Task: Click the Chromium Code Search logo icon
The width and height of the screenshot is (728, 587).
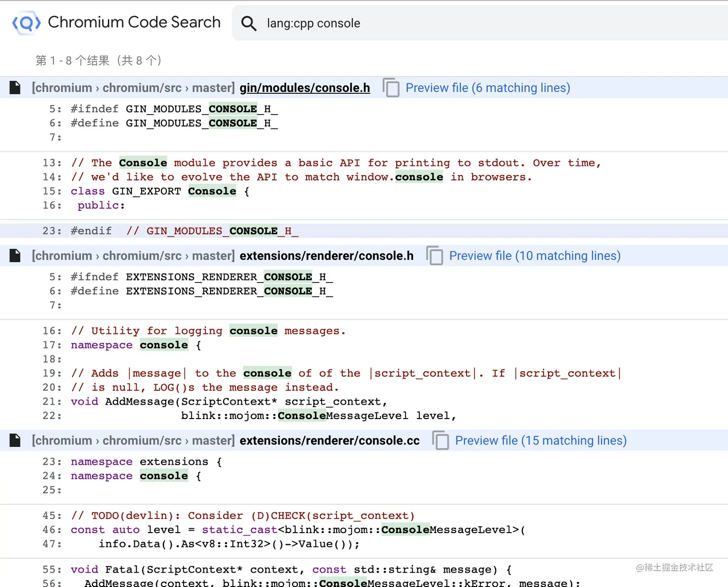Action: (x=26, y=23)
